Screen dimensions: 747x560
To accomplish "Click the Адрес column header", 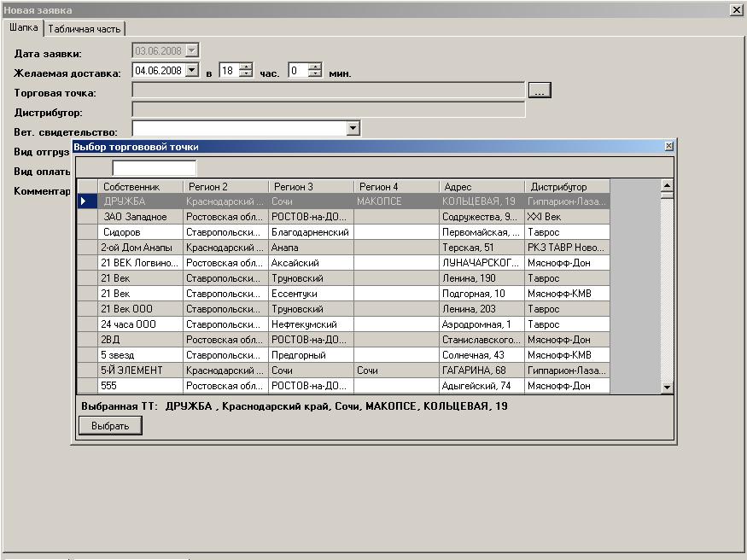I will tap(481, 187).
